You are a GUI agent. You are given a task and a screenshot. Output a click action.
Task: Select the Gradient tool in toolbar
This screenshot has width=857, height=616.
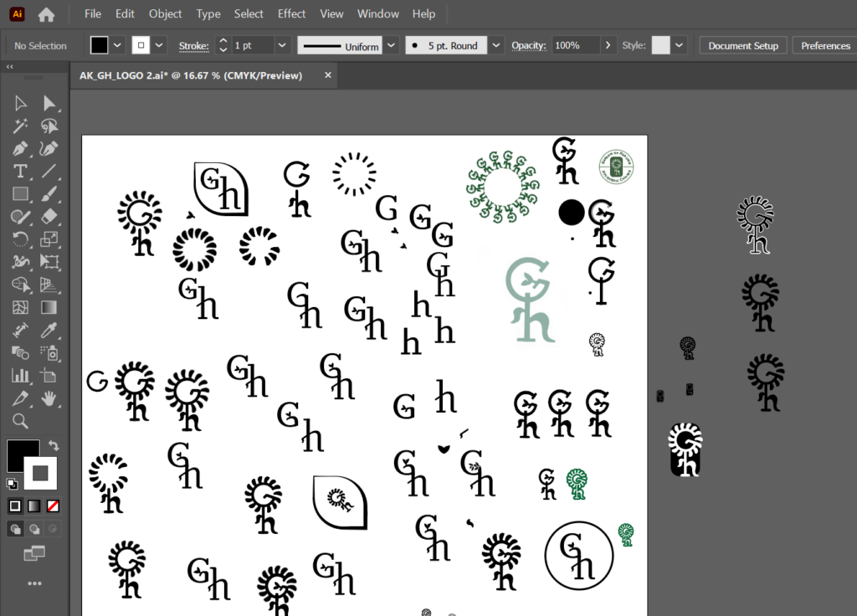(49, 307)
